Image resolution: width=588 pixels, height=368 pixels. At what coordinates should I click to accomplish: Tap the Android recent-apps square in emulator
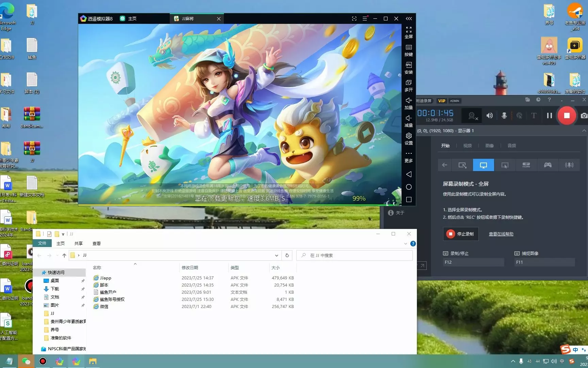[409, 200]
